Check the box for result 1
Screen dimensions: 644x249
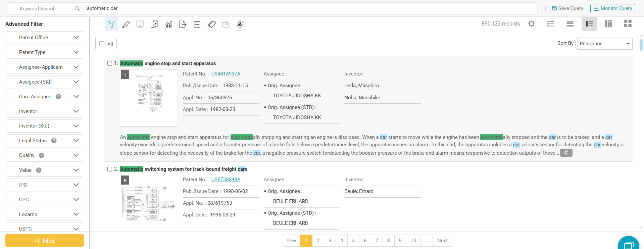pos(110,63)
